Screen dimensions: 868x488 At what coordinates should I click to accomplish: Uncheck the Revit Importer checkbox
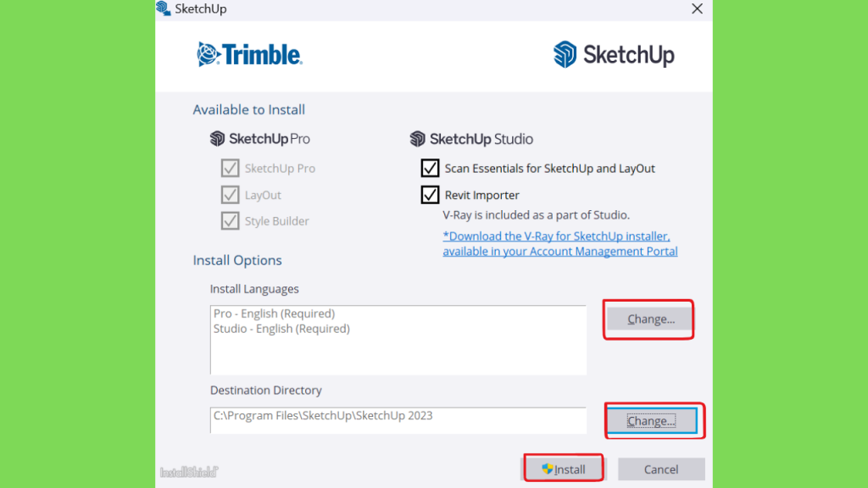(x=430, y=195)
